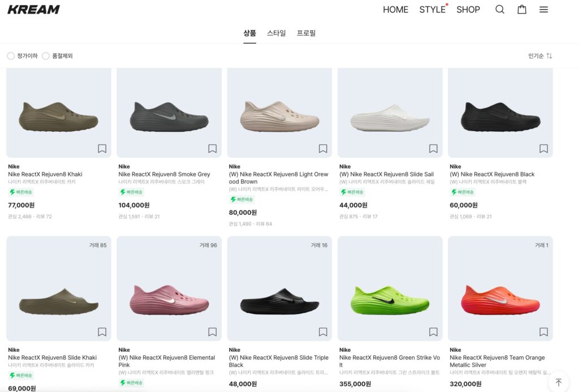
Task: Click the 44,000원 price
Action: pos(353,205)
